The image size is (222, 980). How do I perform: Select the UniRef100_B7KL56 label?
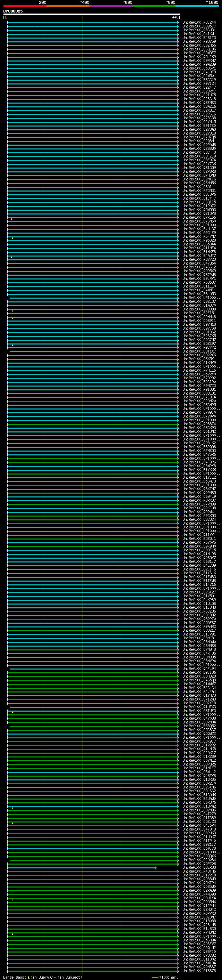(x=199, y=218)
